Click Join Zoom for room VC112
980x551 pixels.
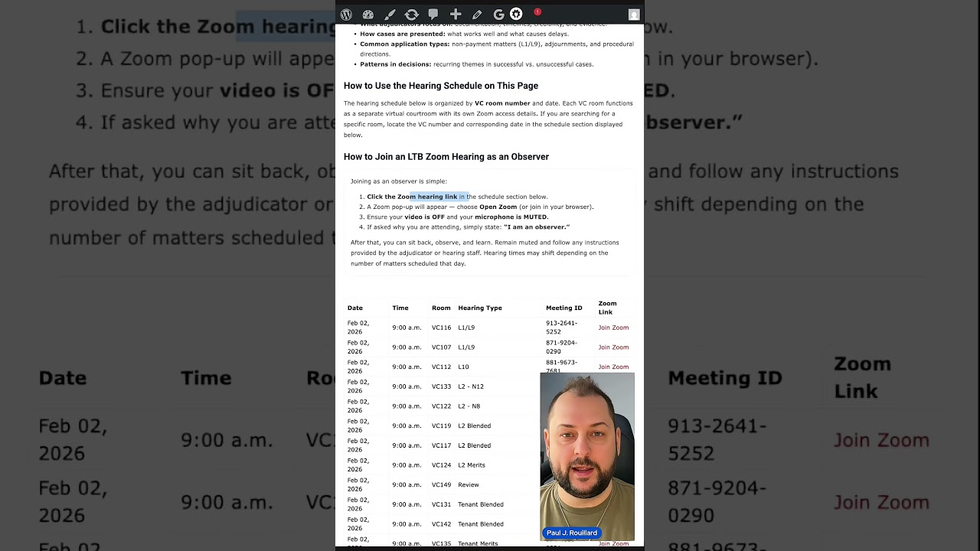point(613,367)
